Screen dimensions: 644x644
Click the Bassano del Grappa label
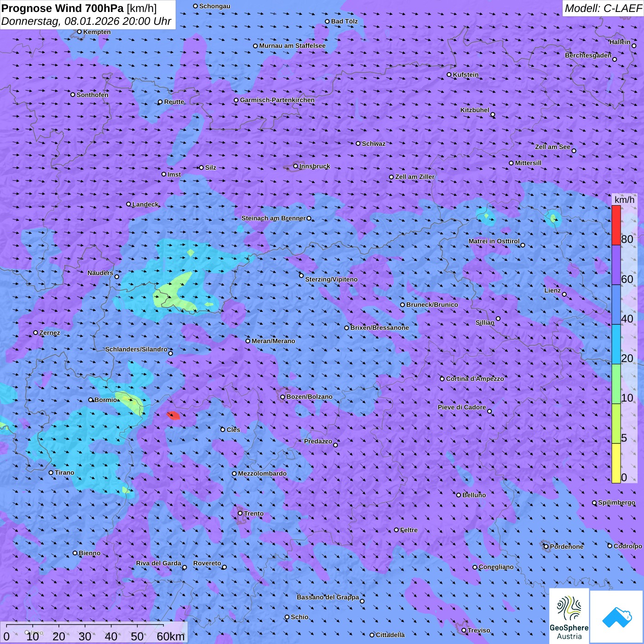[x=328, y=597]
